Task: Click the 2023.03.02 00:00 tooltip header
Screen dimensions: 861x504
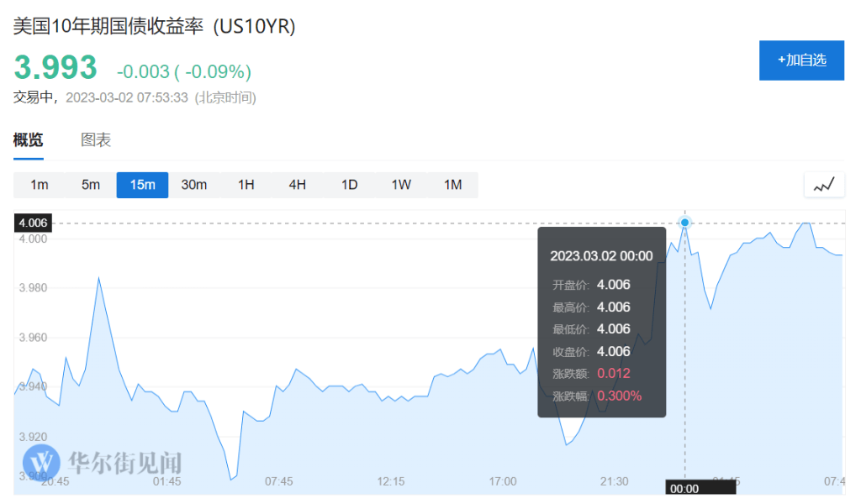Action: [x=601, y=255]
